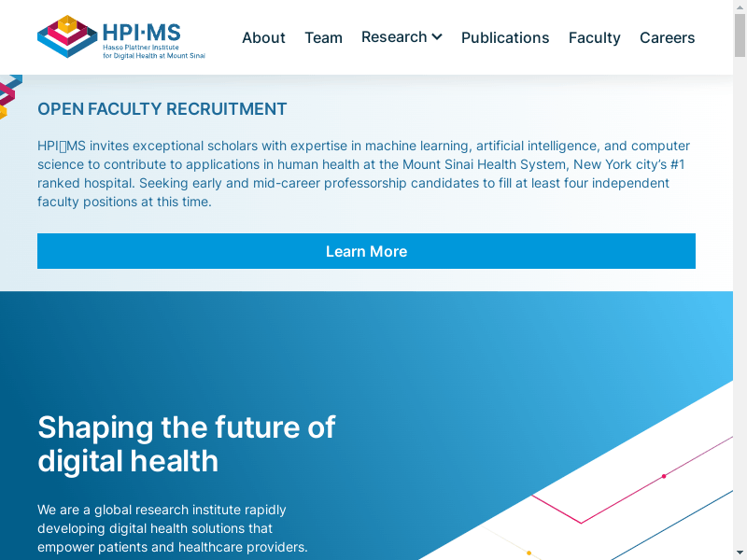The height and width of the screenshot is (560, 747).
Task: Click the Learn More button
Action: [x=366, y=251]
